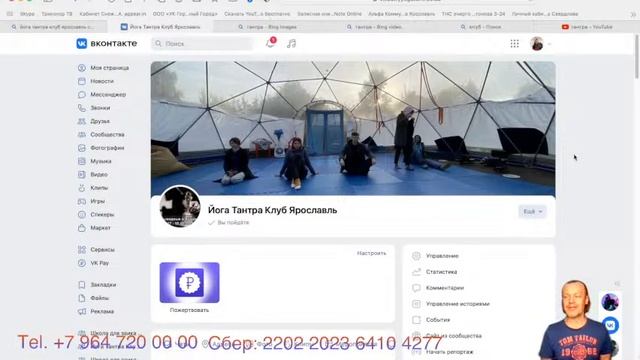The height and width of the screenshot is (360, 640).
Task: Click the Маркет sidebar icon
Action: click(82, 228)
